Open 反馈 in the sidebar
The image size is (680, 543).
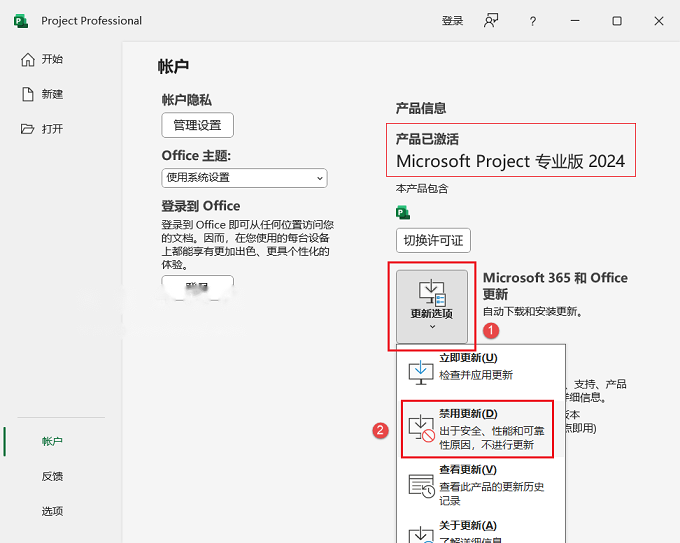tap(52, 476)
